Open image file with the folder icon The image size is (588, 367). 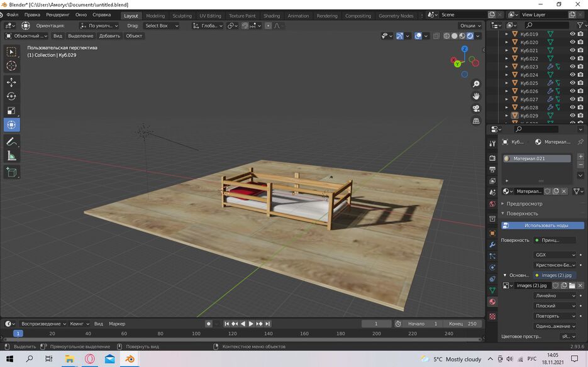coord(572,286)
